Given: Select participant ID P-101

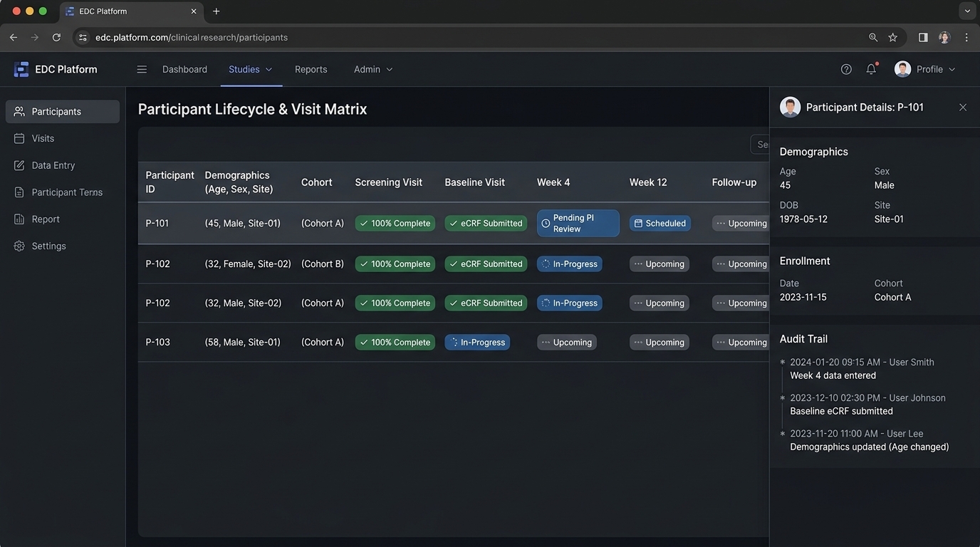Looking at the screenshot, I should pyautogui.click(x=157, y=223).
